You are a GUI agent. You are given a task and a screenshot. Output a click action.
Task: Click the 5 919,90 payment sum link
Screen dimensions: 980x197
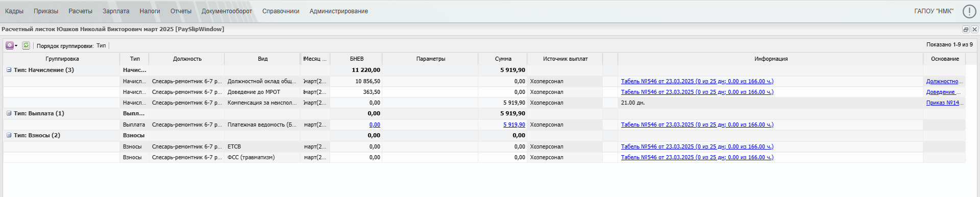(x=514, y=125)
